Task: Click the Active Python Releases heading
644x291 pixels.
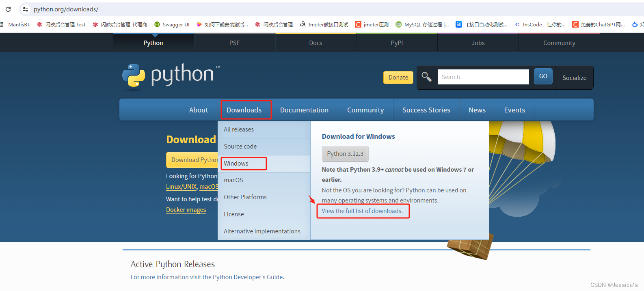Action: pos(173,264)
